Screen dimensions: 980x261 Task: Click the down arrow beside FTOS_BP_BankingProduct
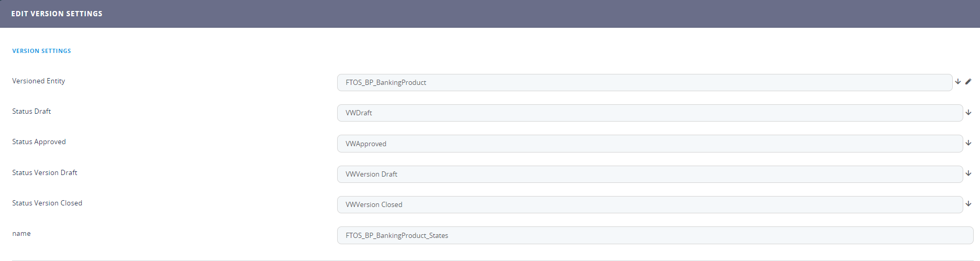pyautogui.click(x=958, y=82)
